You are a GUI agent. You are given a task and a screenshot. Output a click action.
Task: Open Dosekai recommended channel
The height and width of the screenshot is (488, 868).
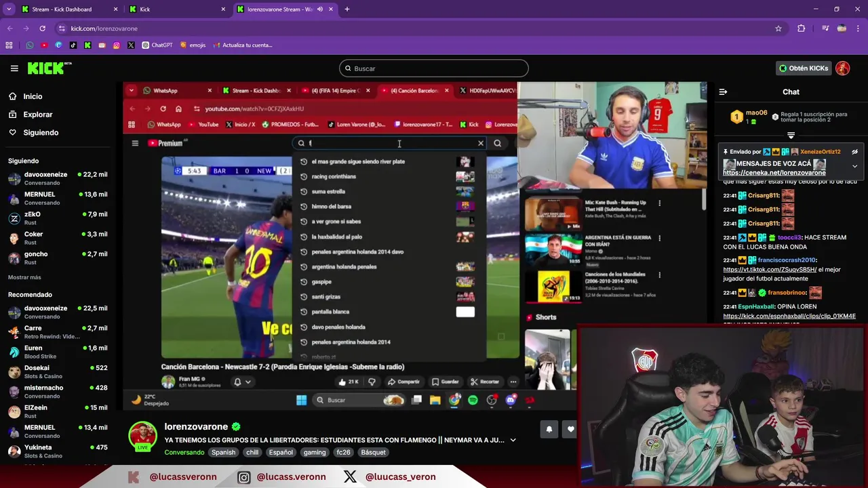tap(58, 371)
